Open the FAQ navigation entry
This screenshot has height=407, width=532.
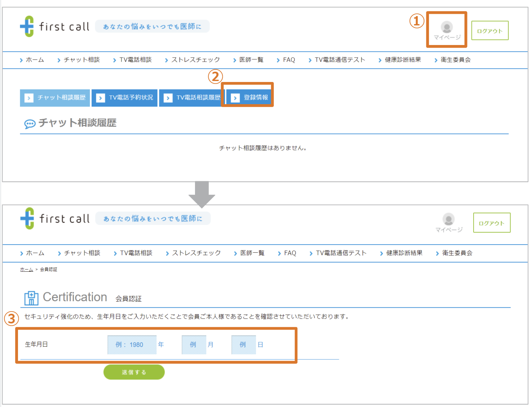point(288,59)
